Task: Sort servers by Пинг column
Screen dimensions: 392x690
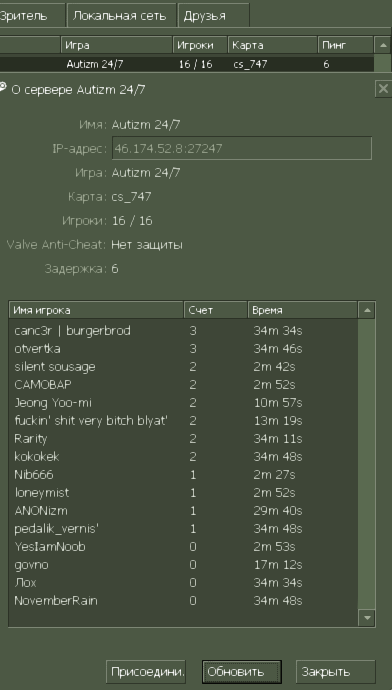Action: (x=345, y=45)
